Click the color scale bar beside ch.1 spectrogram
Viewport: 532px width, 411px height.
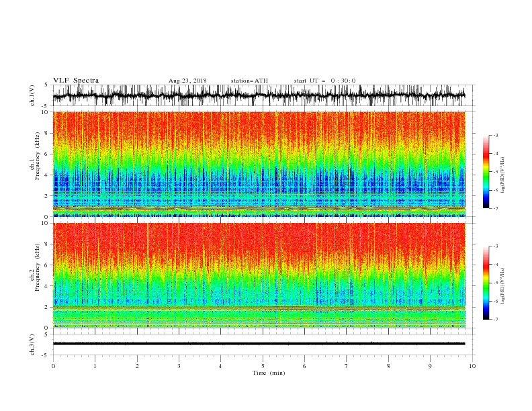(486, 172)
